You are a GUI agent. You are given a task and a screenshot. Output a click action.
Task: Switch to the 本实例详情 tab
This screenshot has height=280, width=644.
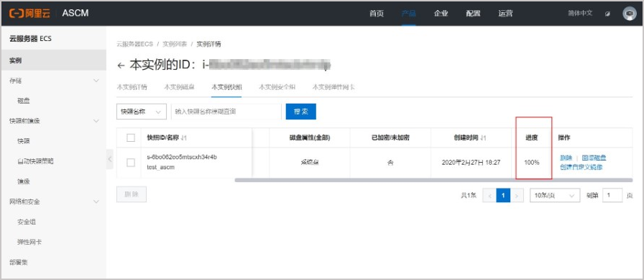pyautogui.click(x=132, y=87)
